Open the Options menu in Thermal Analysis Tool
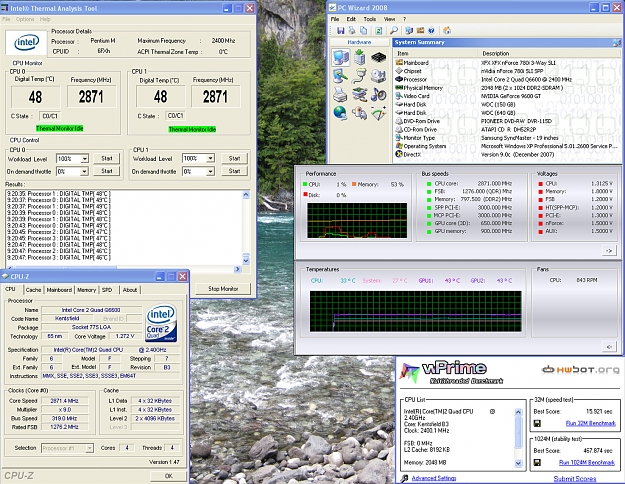The image size is (625, 484). tap(25, 19)
